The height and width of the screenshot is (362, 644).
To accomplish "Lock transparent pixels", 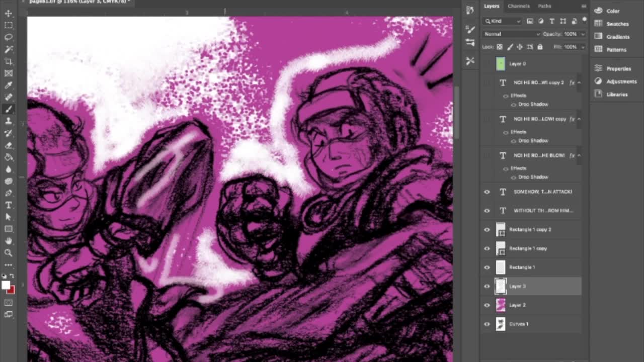I will tap(500, 47).
